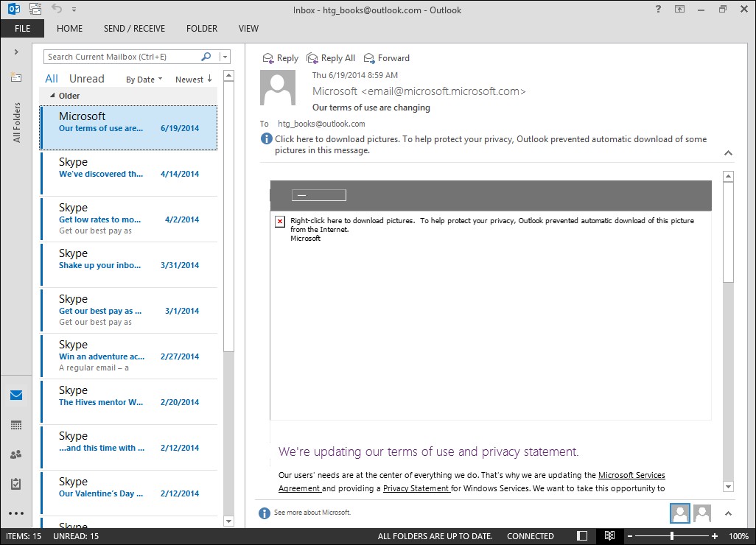Open Skype email ...and this time with

click(x=129, y=448)
